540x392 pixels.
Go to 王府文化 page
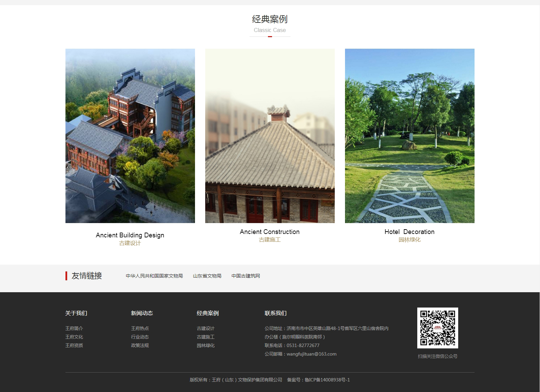click(74, 337)
